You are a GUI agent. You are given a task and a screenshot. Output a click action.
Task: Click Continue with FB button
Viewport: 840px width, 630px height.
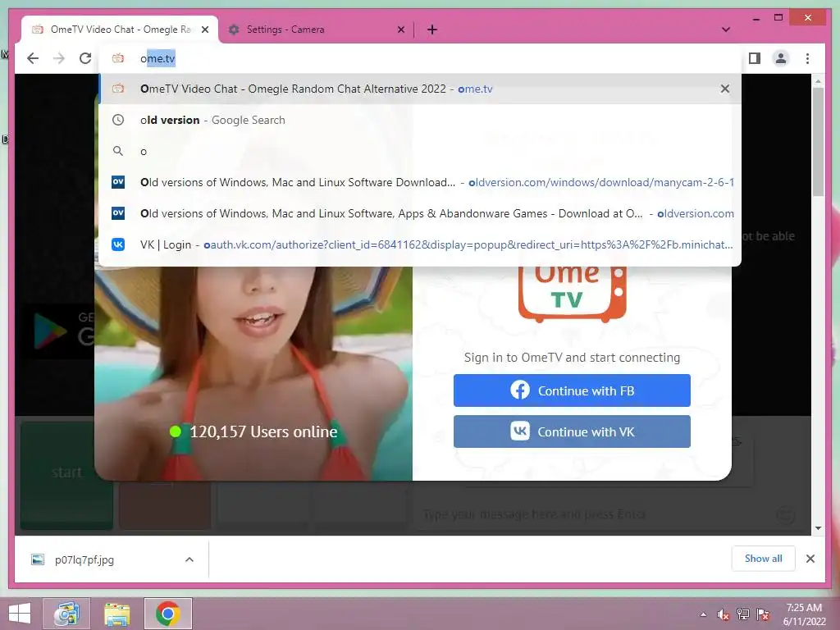(572, 390)
